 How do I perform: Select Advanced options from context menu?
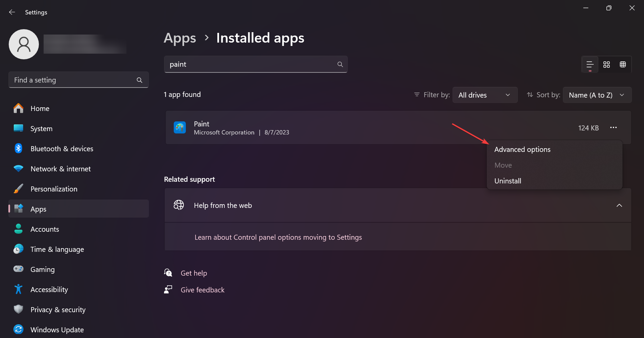click(522, 150)
